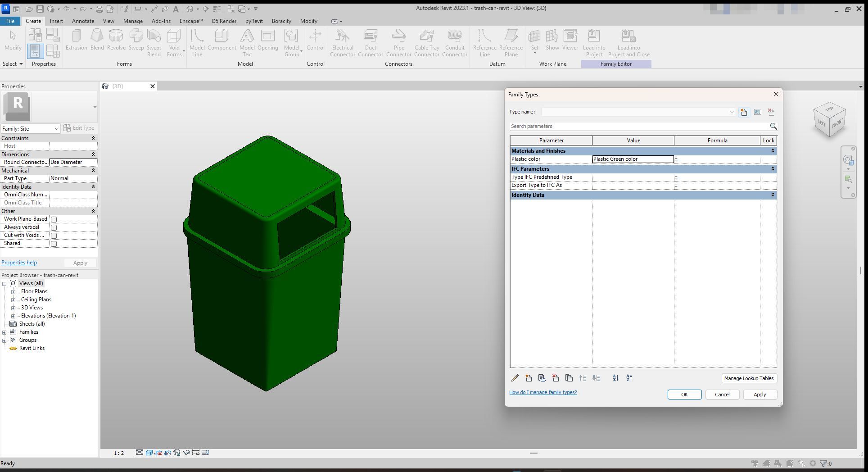This screenshot has width=868, height=472.
Task: Click the Delete Type icon beside Type name
Action: coord(771,112)
